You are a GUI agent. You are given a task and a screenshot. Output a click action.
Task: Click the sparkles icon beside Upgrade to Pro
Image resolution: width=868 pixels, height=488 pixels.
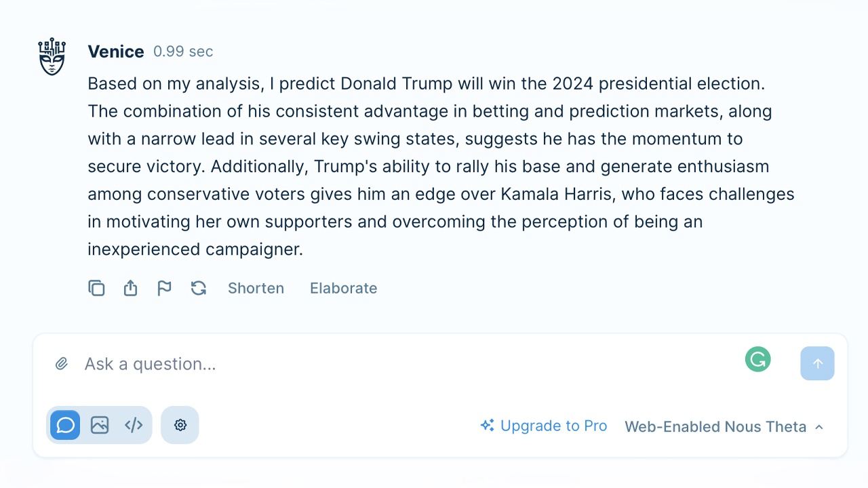pos(487,426)
